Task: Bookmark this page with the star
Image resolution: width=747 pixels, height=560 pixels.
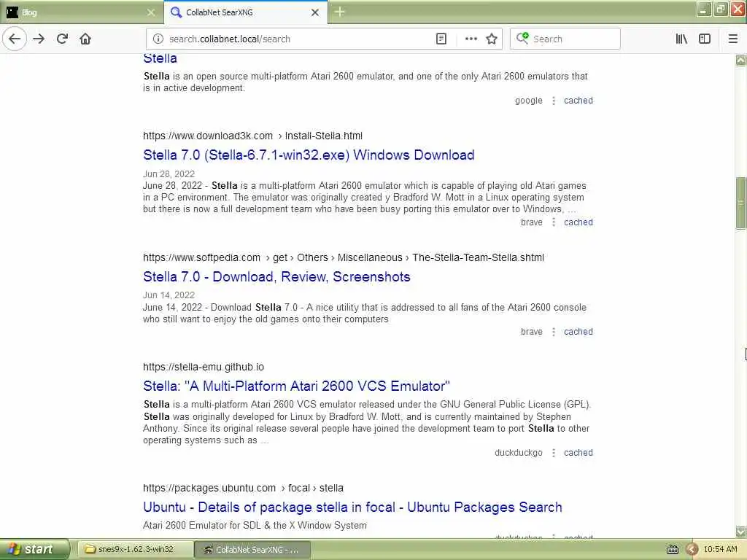Action: (492, 39)
